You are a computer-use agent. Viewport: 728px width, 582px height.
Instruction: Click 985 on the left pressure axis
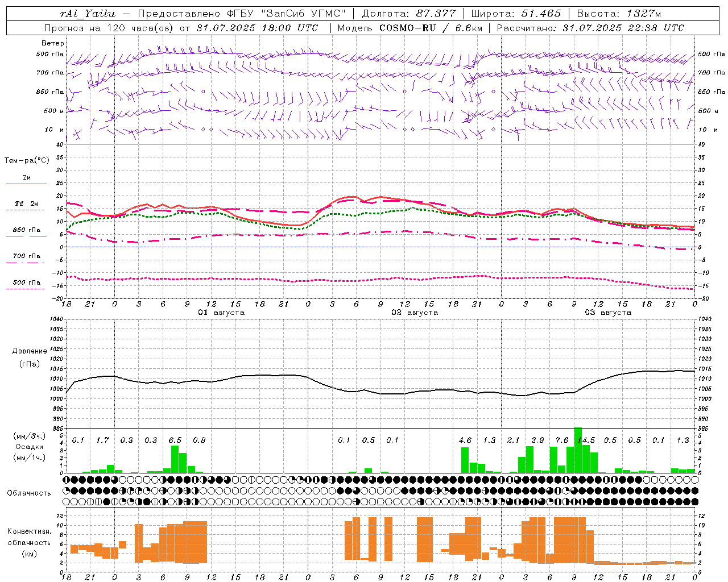(57, 429)
